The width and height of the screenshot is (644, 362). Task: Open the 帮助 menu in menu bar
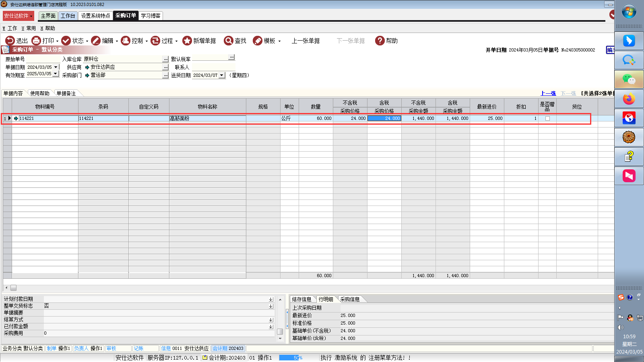[x=48, y=29]
